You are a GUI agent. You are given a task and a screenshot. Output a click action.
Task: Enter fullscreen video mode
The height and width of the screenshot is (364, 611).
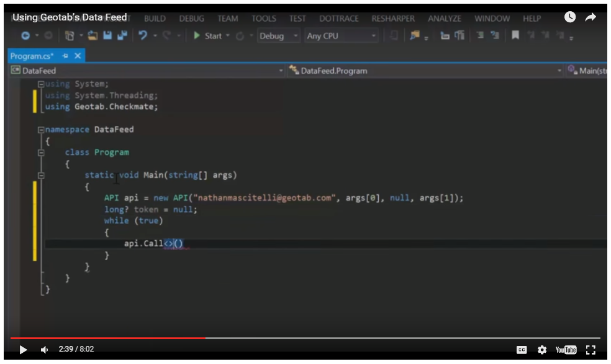(591, 350)
